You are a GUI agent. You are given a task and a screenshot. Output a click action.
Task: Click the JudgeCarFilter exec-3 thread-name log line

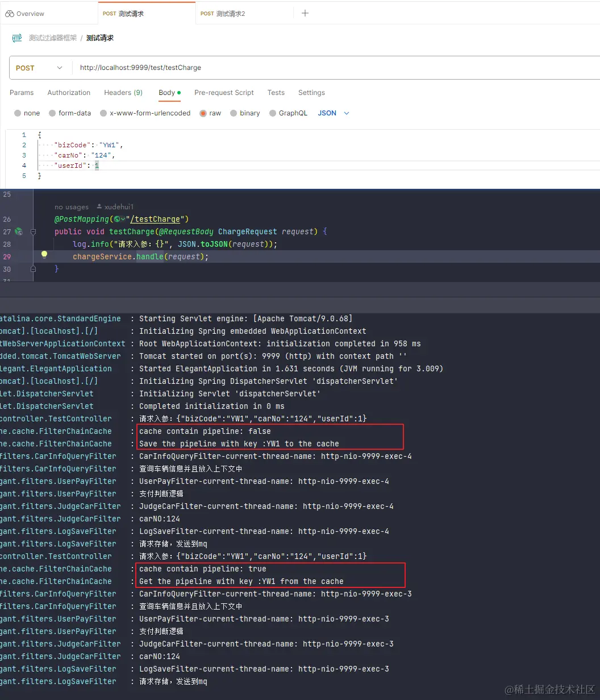(266, 644)
